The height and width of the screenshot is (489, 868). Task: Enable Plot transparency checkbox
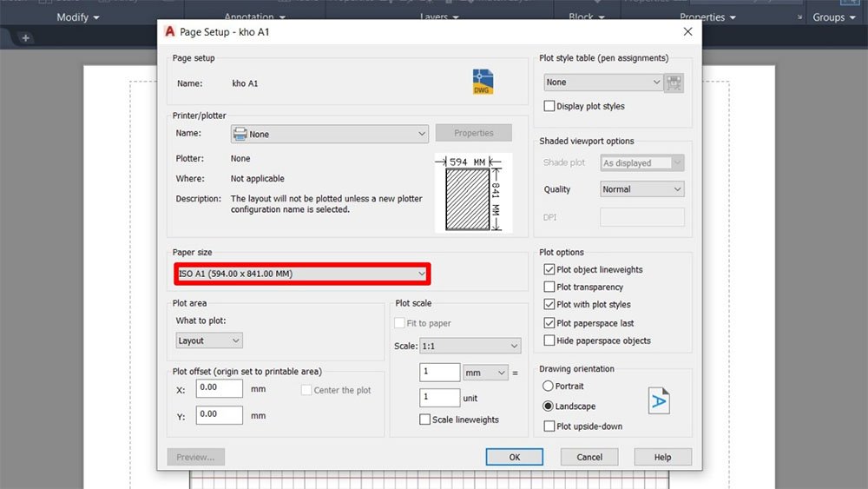[549, 287]
